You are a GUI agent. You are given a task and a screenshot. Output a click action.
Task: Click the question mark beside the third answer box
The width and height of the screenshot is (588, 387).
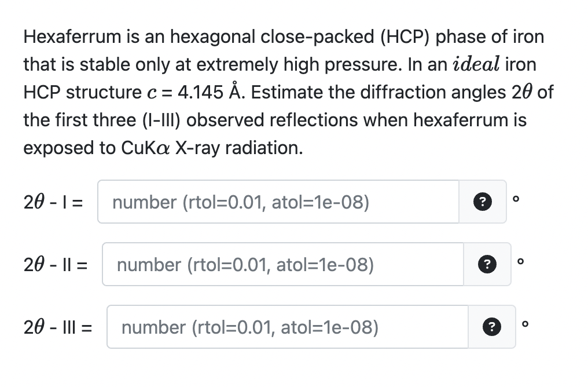pos(491,327)
